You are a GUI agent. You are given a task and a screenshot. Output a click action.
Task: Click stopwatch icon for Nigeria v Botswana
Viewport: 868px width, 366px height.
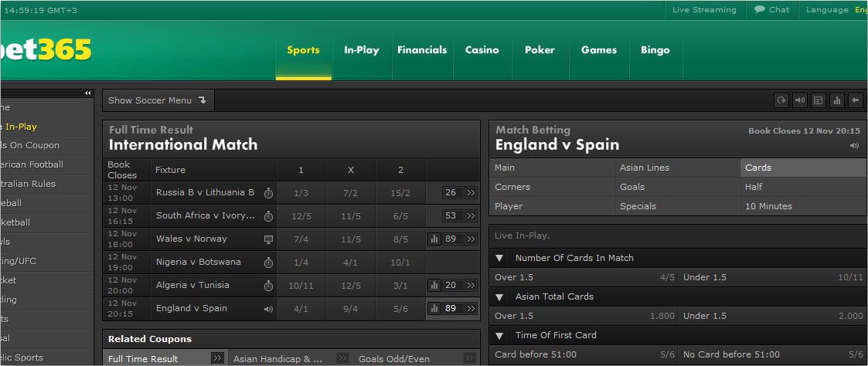tap(268, 263)
